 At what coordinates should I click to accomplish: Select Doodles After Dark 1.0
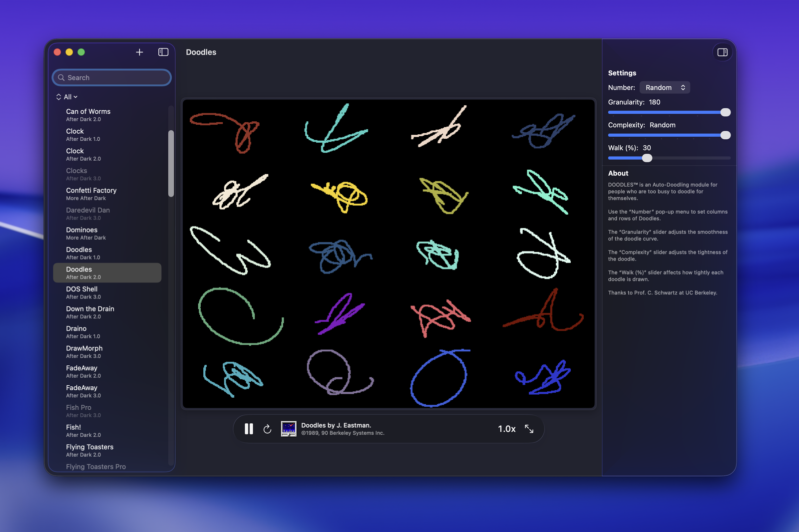coord(107,253)
